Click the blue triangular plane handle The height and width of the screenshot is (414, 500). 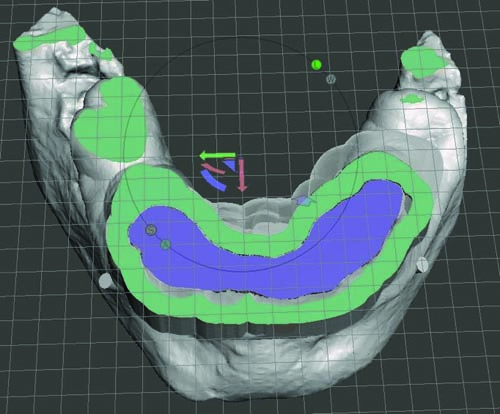230,164
